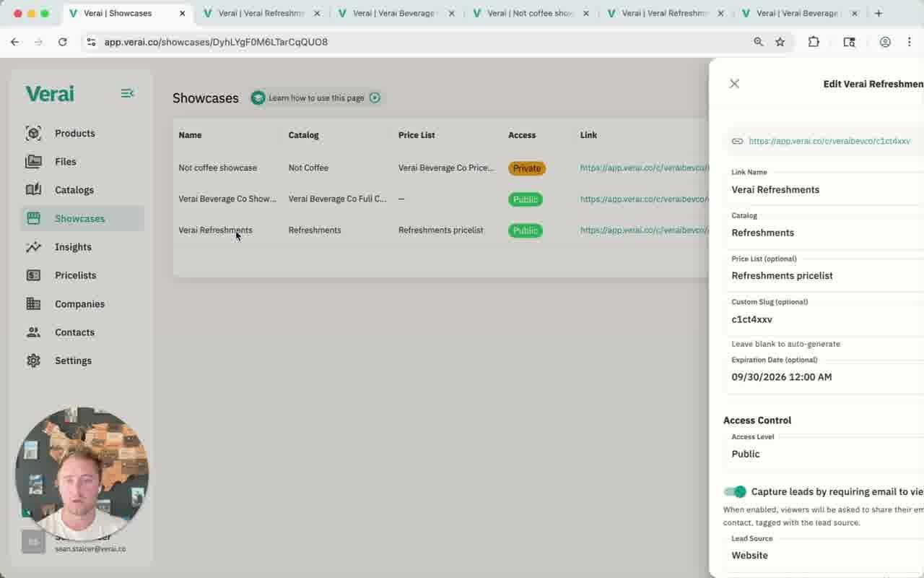Open a new browser tab

879,13
